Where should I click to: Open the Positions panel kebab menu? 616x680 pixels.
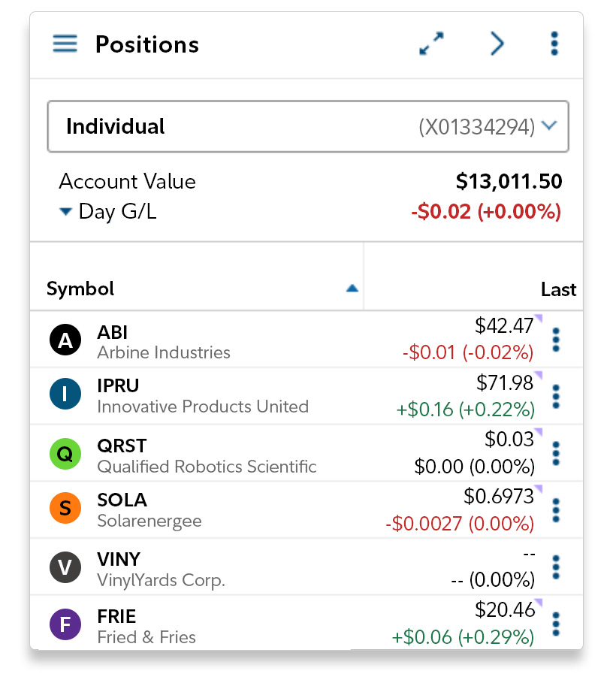(554, 44)
